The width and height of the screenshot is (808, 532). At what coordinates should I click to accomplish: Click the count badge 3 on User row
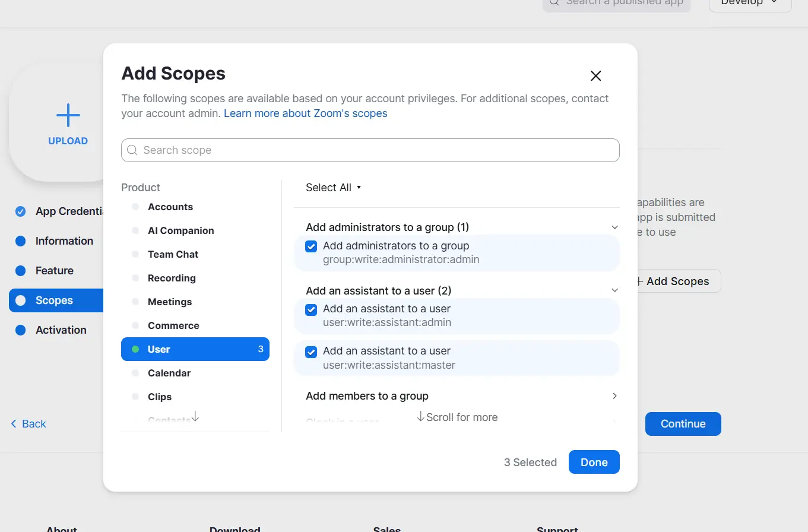point(261,349)
